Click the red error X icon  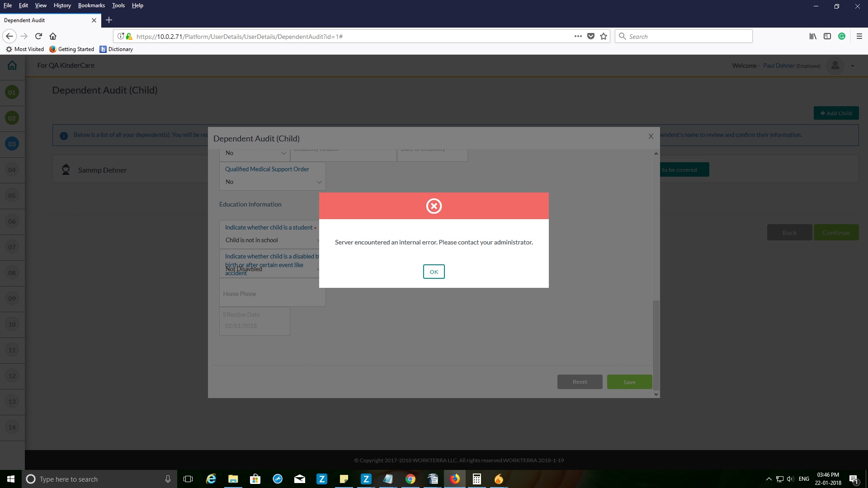pyautogui.click(x=434, y=206)
